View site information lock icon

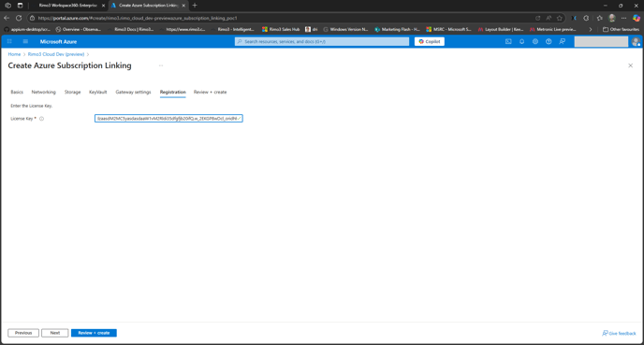(x=33, y=18)
